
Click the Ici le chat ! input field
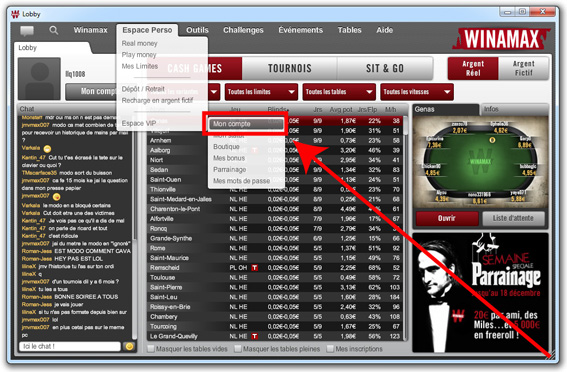[70, 346]
